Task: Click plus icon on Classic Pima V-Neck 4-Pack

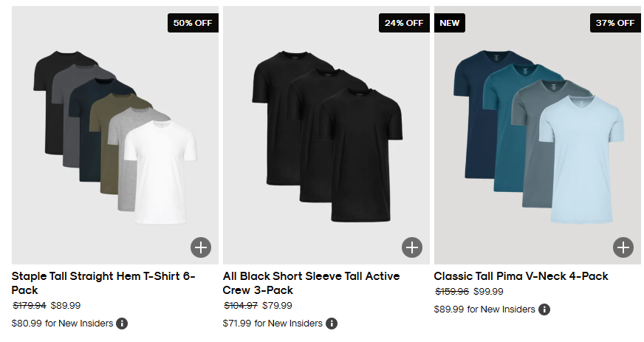Action: (x=623, y=247)
